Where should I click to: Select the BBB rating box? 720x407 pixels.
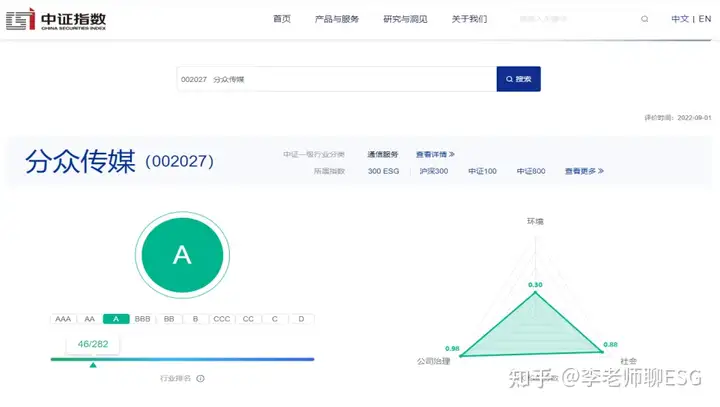pyautogui.click(x=142, y=319)
